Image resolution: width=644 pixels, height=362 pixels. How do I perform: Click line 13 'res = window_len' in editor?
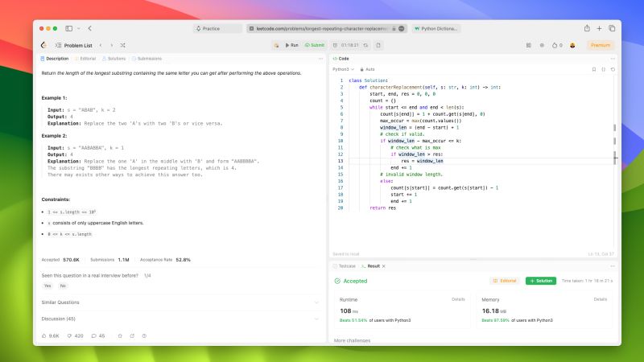click(422, 161)
